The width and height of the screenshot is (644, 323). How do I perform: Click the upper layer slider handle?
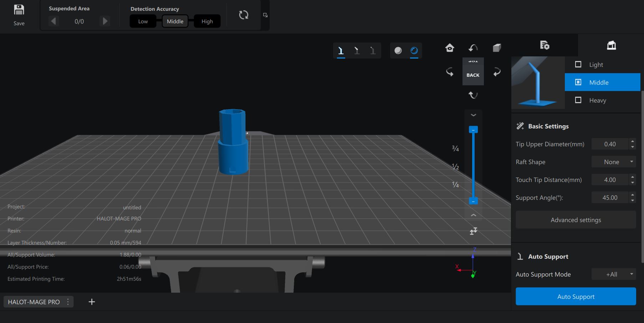click(474, 130)
